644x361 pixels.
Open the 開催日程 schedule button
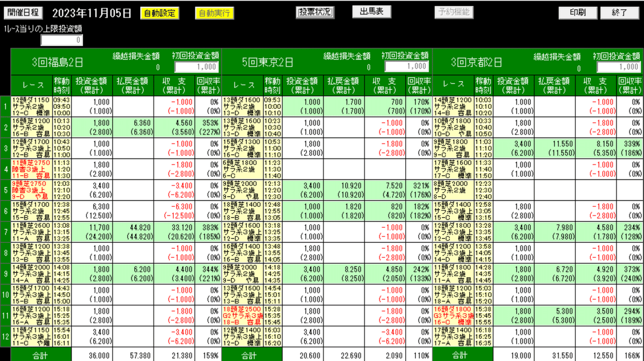pyautogui.click(x=24, y=12)
